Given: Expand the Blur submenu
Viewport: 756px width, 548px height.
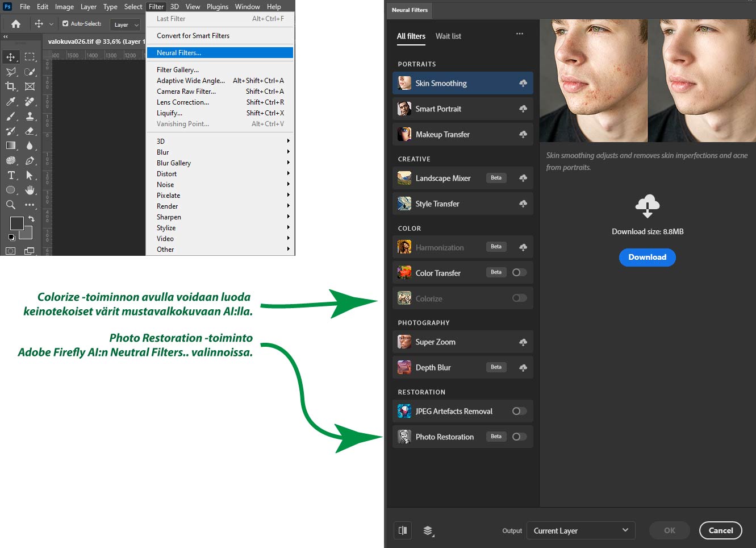Looking at the screenshot, I should point(220,152).
